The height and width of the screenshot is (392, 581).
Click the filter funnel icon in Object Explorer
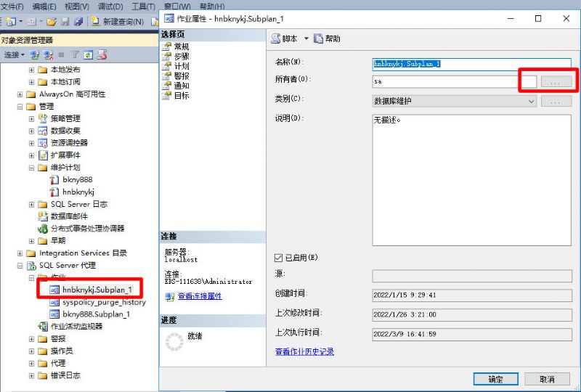pyautogui.click(x=76, y=55)
